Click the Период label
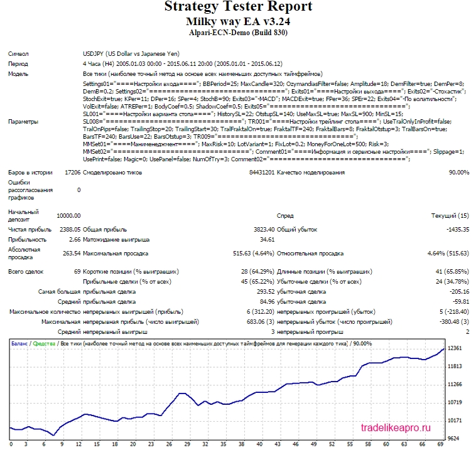 (x=18, y=64)
